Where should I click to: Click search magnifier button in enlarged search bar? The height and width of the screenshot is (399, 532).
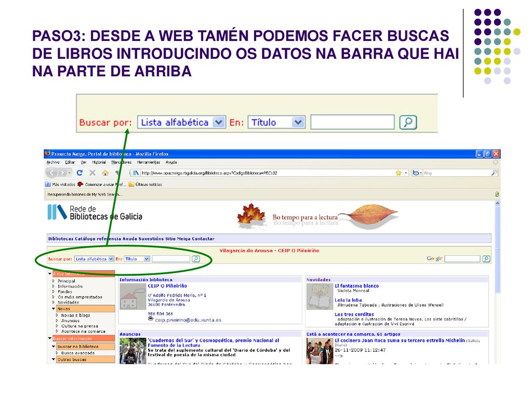click(x=408, y=122)
